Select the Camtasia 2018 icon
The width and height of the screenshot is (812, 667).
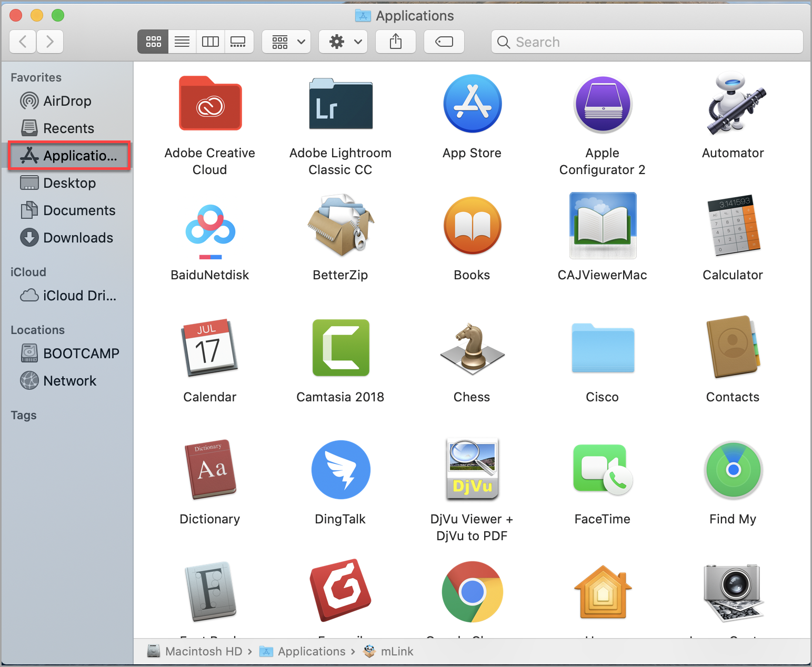(340, 348)
